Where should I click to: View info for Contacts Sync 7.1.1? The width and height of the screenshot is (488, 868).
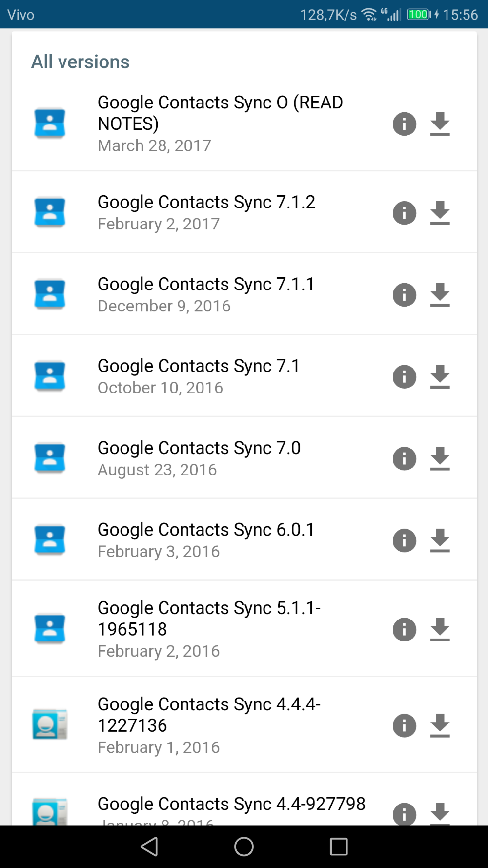[x=404, y=295]
